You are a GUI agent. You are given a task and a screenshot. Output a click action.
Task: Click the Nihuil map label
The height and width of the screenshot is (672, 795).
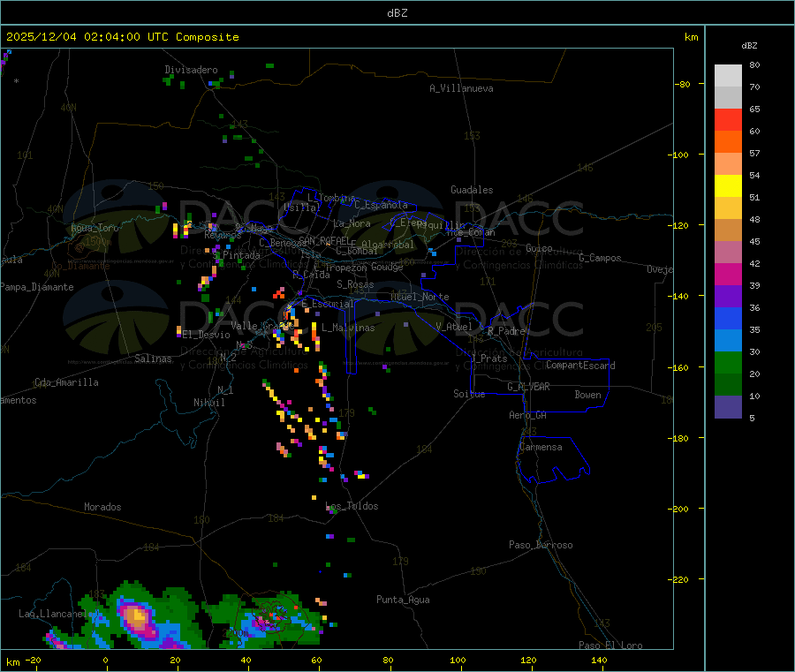(209, 403)
